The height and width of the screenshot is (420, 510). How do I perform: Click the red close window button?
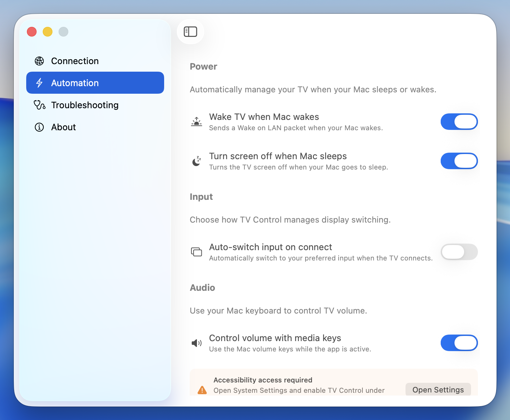(x=32, y=32)
